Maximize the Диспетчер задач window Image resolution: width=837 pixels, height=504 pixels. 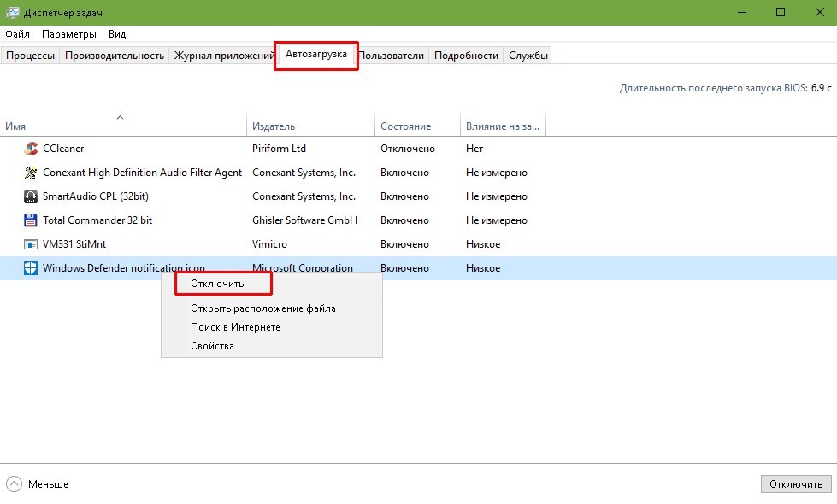pos(781,12)
